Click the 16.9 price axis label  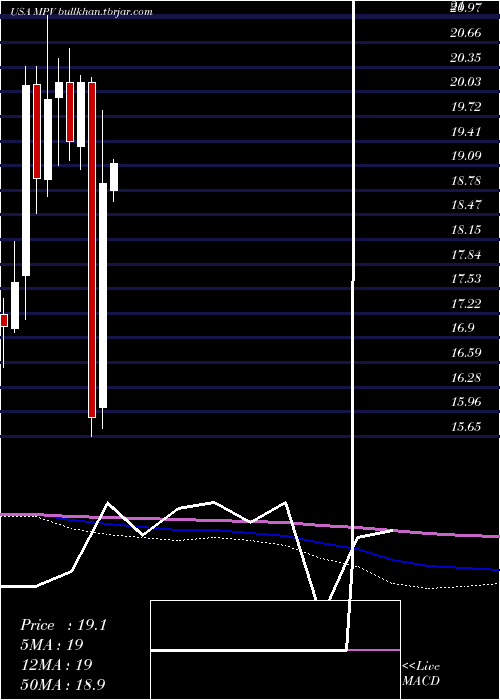462,328
